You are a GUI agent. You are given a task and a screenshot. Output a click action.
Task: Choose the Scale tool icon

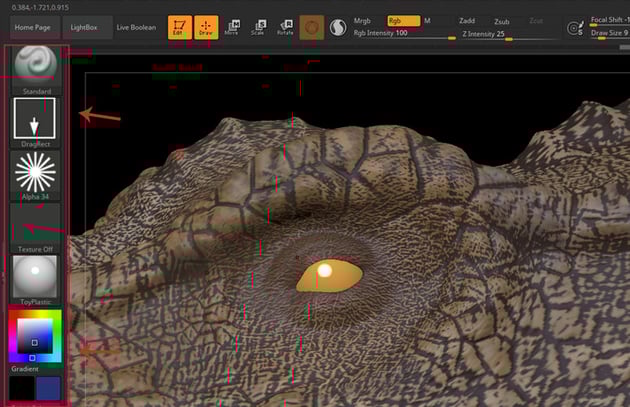pos(259,28)
